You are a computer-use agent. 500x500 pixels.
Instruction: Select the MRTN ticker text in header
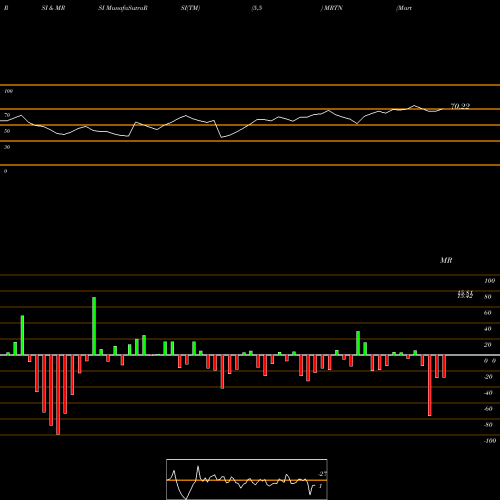coord(333,8)
